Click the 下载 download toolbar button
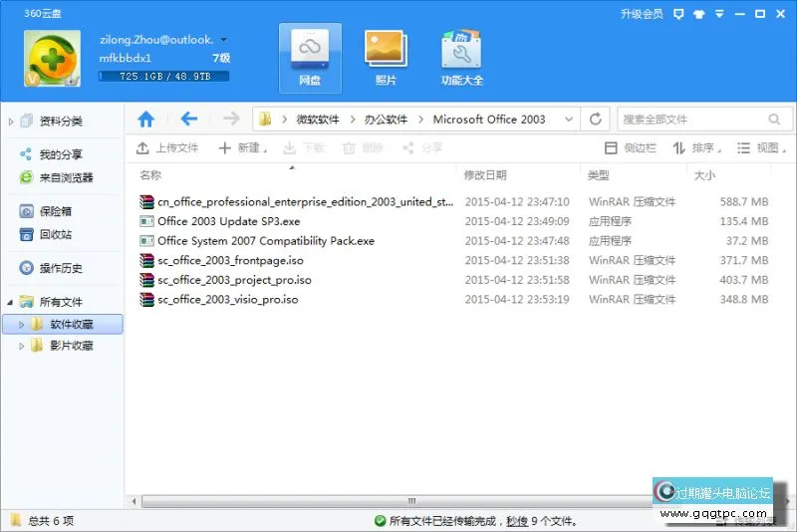The width and height of the screenshot is (797, 532). [x=304, y=147]
